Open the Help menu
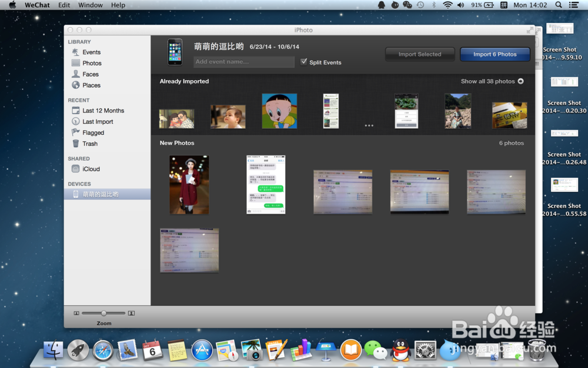The height and width of the screenshot is (368, 588). 118,5
